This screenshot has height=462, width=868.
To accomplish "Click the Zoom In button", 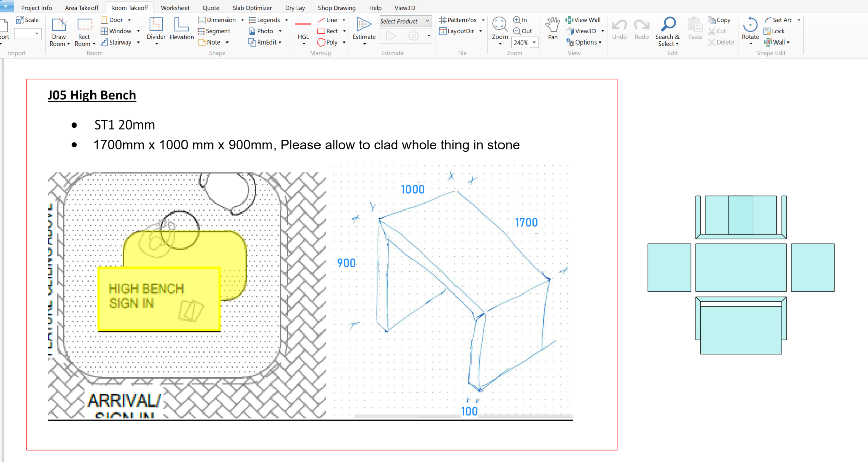I will (520, 20).
